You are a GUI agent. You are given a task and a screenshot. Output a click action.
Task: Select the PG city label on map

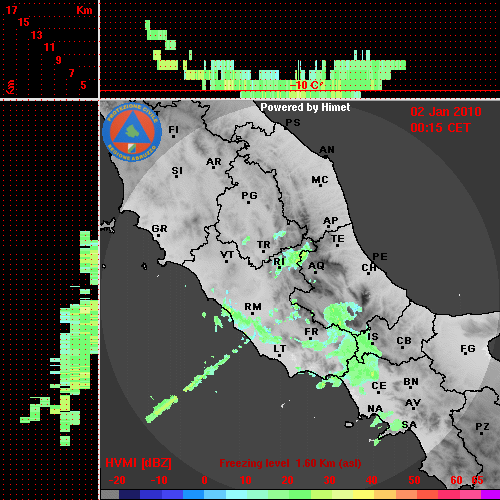249,195
